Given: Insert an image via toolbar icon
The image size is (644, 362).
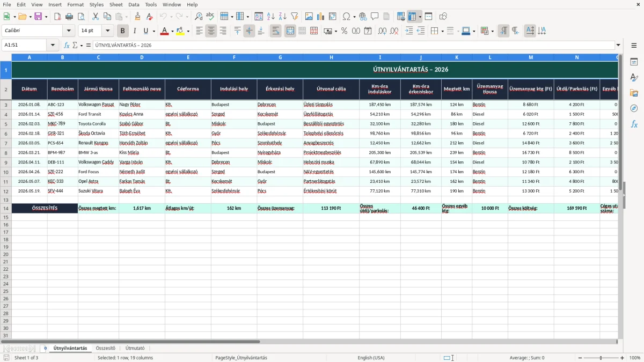Looking at the screenshot, I should click(x=309, y=17).
